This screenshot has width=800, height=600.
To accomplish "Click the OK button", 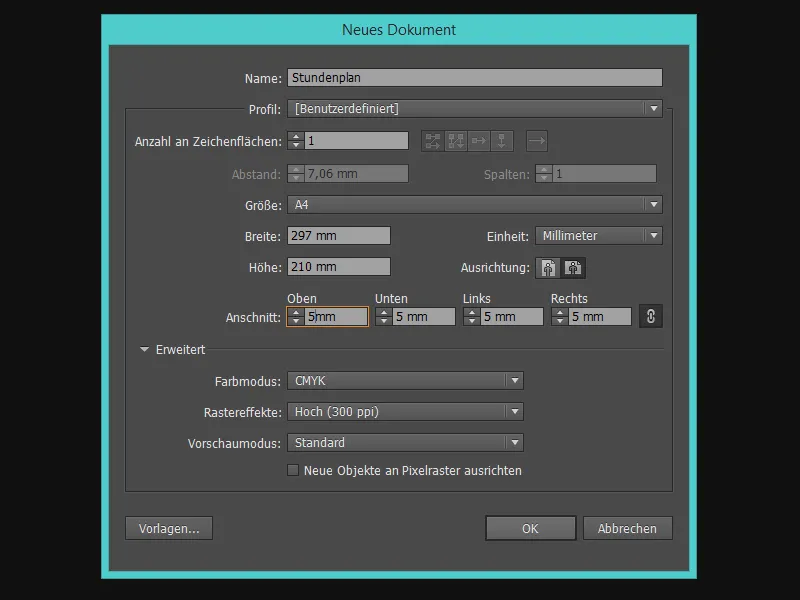I will click(x=531, y=528).
